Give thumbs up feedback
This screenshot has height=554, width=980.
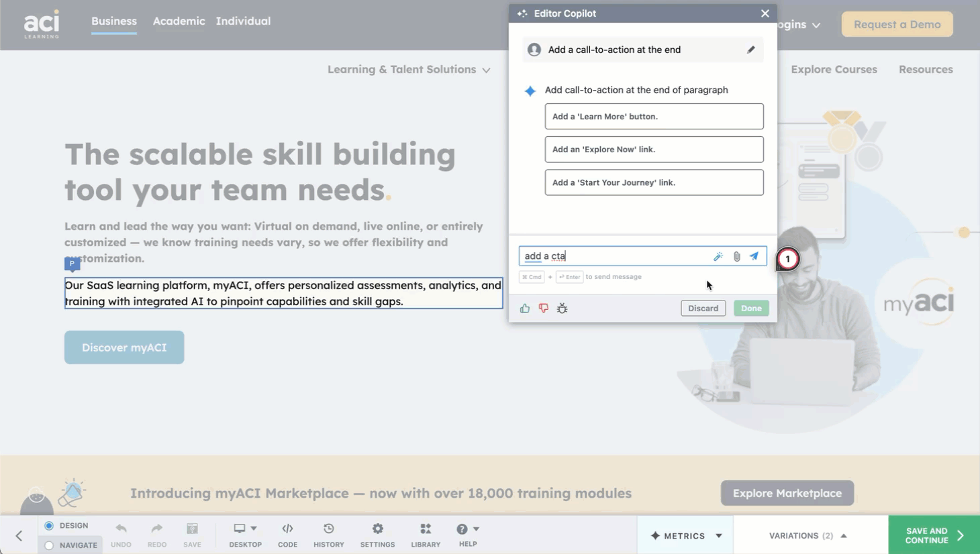coord(525,309)
